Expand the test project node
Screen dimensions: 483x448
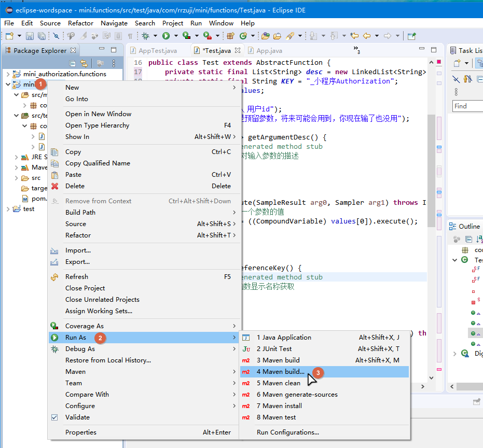click(x=8, y=209)
